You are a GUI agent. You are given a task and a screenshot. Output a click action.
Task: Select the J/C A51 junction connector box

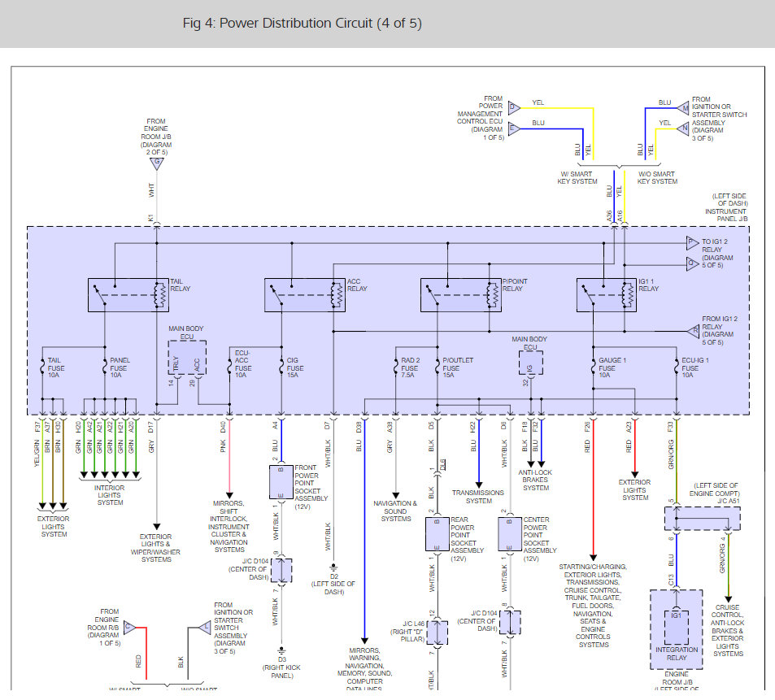pos(702,518)
